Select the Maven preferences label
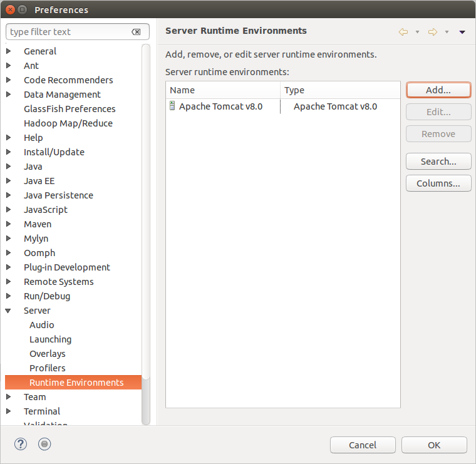476x464 pixels. [x=38, y=224]
